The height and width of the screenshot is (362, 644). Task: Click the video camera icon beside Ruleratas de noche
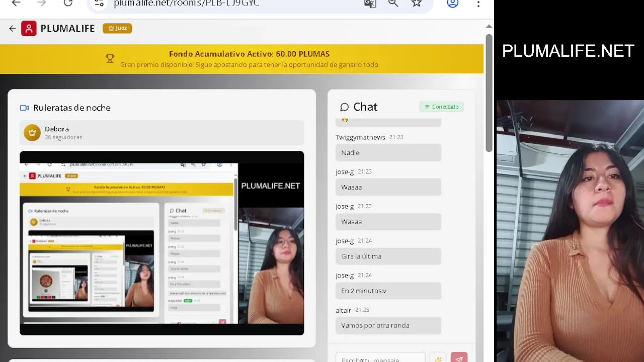click(x=24, y=108)
